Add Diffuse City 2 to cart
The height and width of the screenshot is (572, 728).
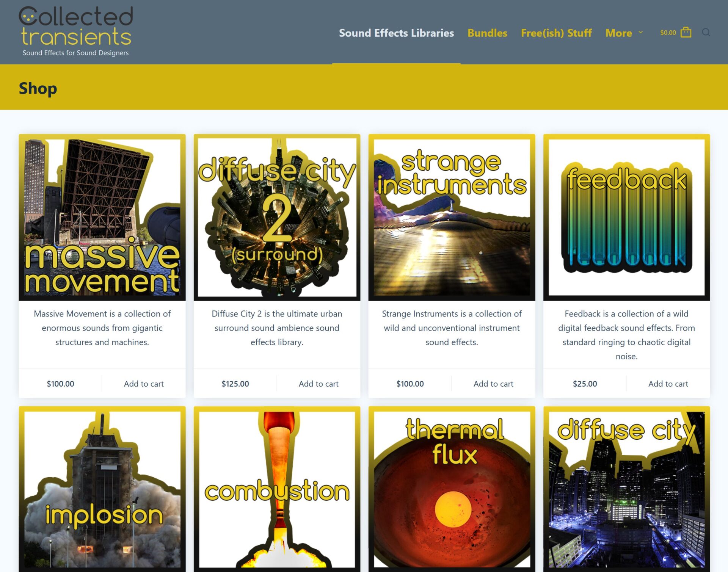pyautogui.click(x=318, y=384)
